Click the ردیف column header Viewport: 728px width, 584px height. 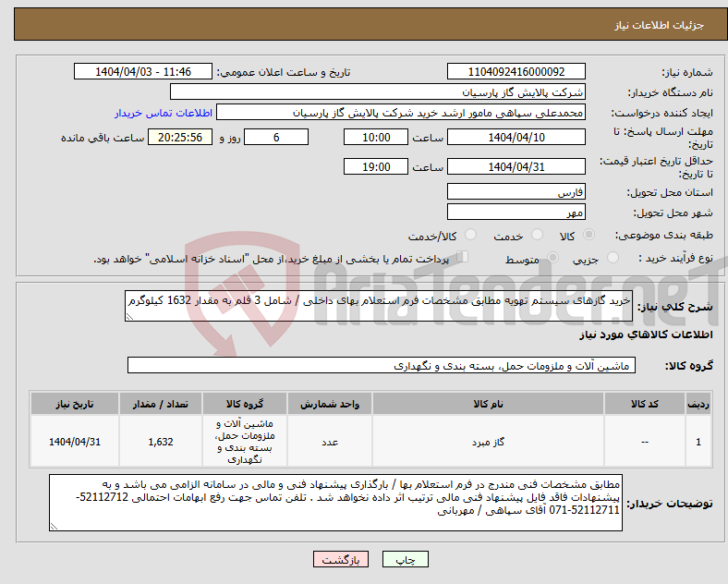click(x=698, y=404)
